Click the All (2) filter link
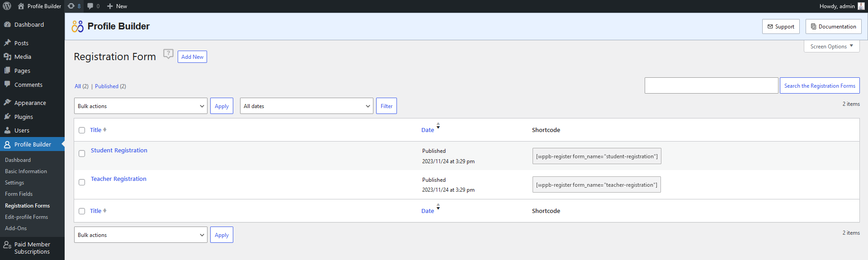The height and width of the screenshot is (260, 868). [81, 86]
